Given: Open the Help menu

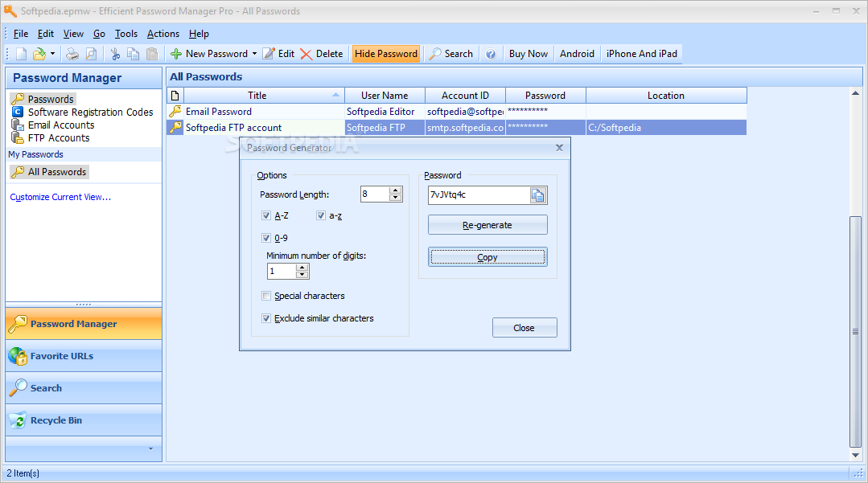Looking at the screenshot, I should point(199,34).
